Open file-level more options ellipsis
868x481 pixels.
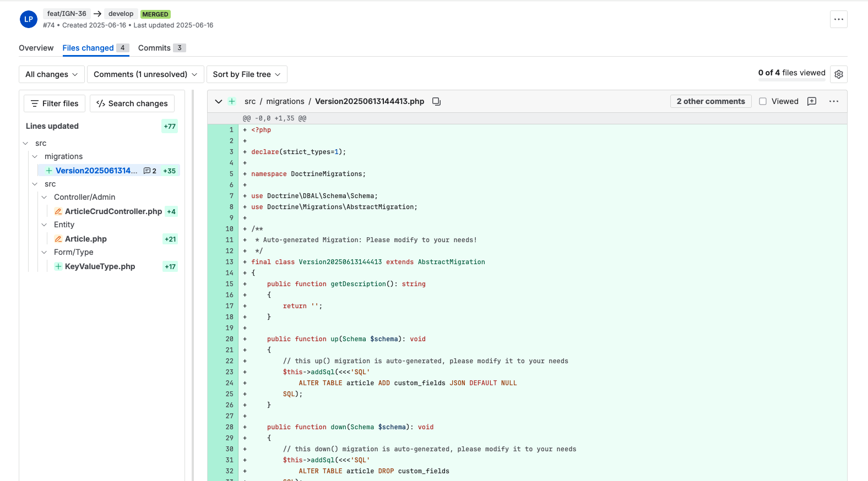point(833,101)
